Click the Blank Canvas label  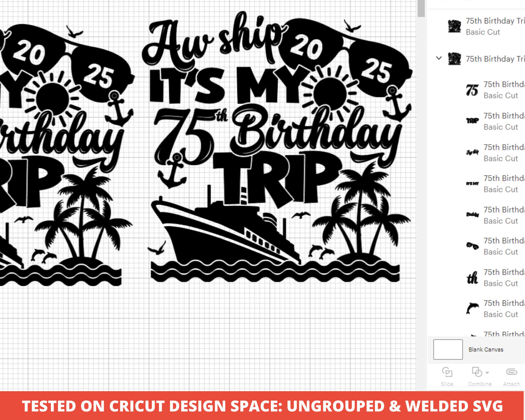tap(486, 350)
